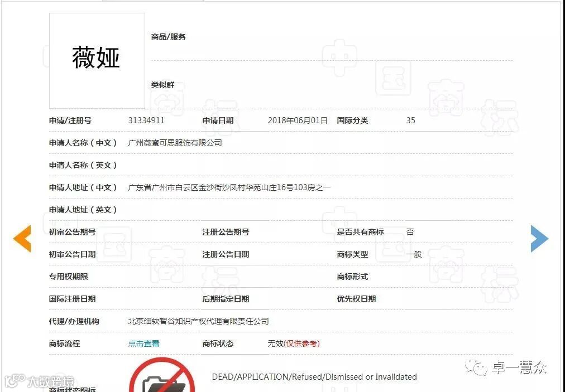Click the 申请日期 label
The image size is (565, 392).
(x=218, y=120)
